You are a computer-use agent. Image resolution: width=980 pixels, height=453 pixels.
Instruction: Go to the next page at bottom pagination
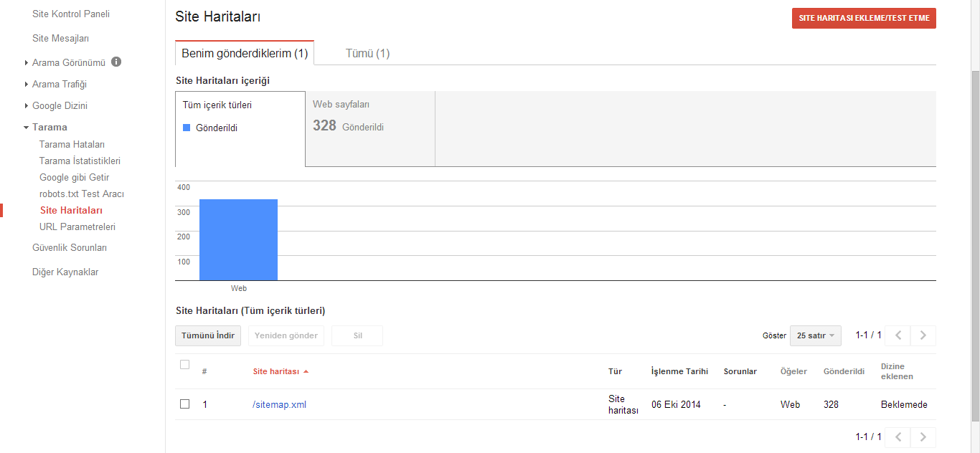pyautogui.click(x=923, y=437)
